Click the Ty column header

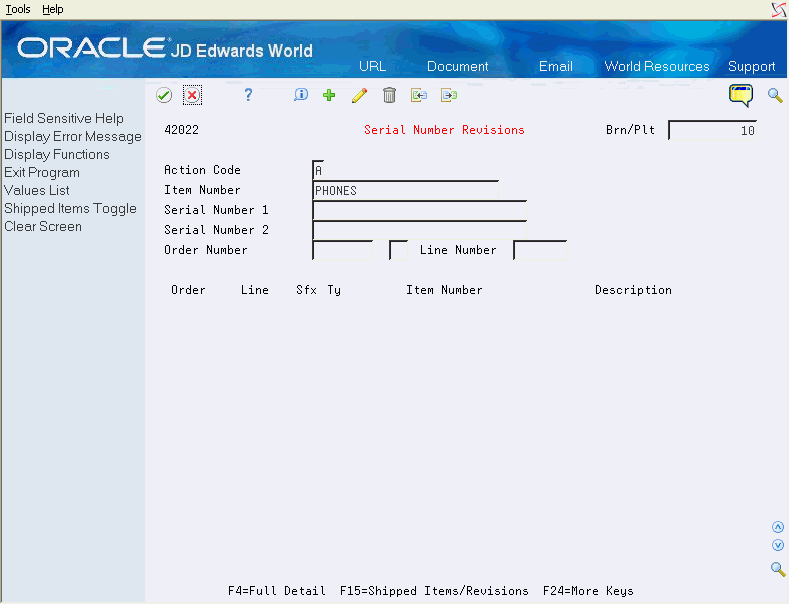click(334, 290)
